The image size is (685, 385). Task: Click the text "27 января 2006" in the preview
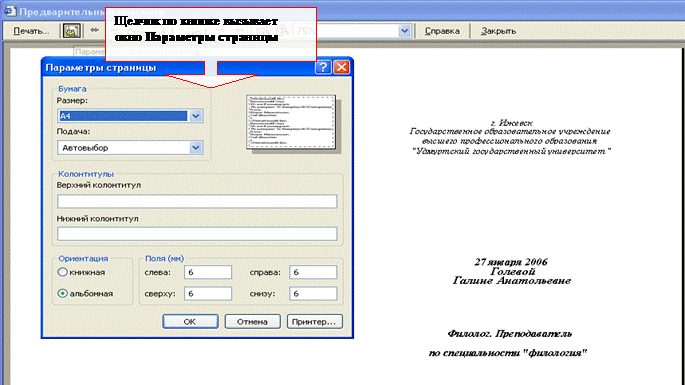point(511,262)
